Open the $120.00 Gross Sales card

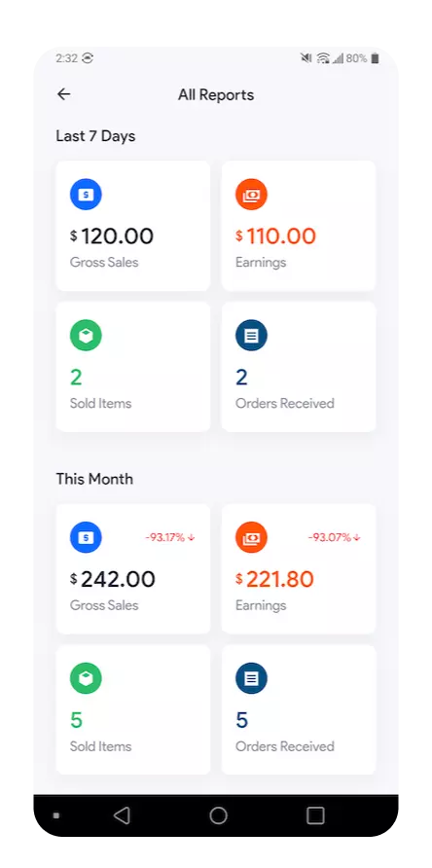(133, 226)
